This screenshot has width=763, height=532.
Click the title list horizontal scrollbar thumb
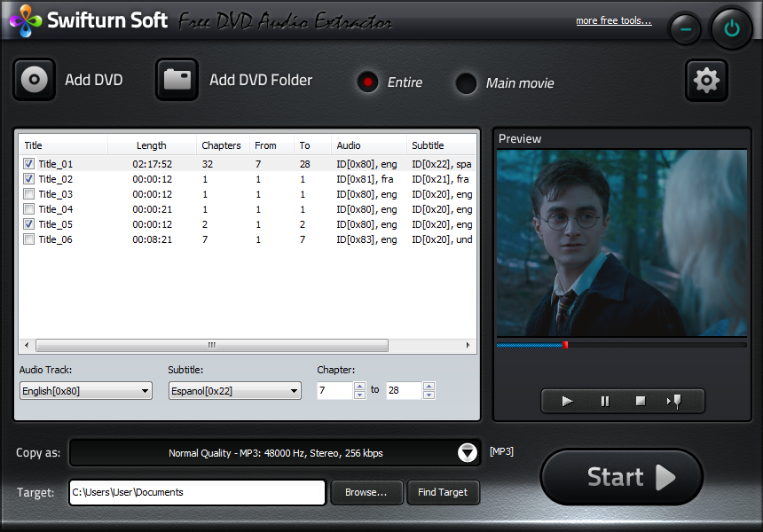[212, 345]
